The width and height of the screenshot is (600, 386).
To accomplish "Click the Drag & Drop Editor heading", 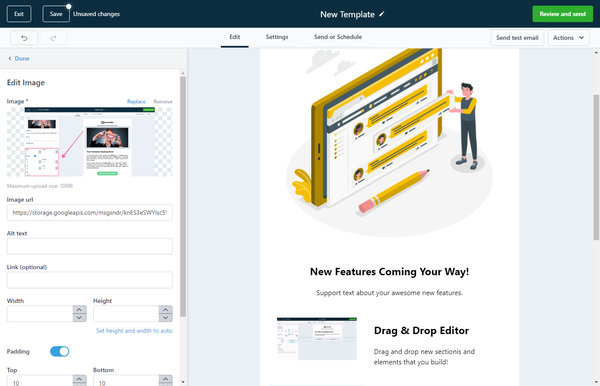I will click(421, 331).
